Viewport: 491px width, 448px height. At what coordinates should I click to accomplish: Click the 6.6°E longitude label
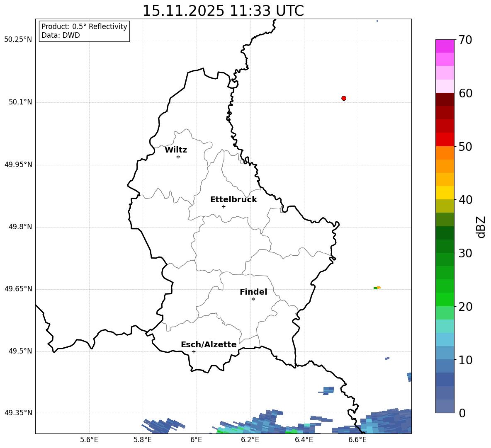point(357,440)
